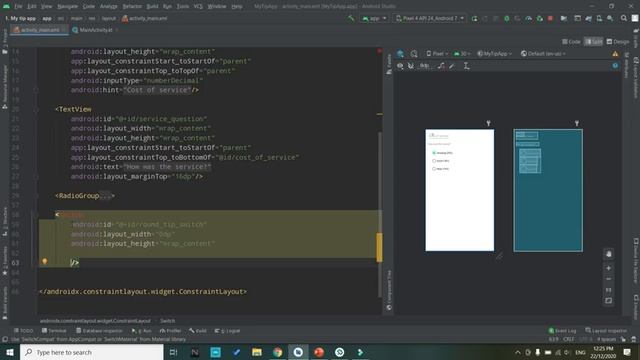Open the Profiler tool window

170,331
